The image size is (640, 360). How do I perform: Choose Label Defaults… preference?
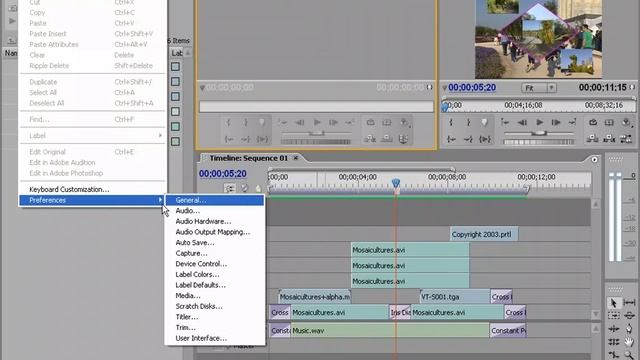coord(215,285)
